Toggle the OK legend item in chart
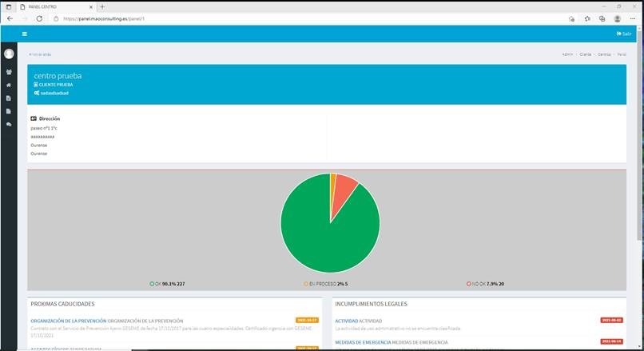 [x=167, y=283]
